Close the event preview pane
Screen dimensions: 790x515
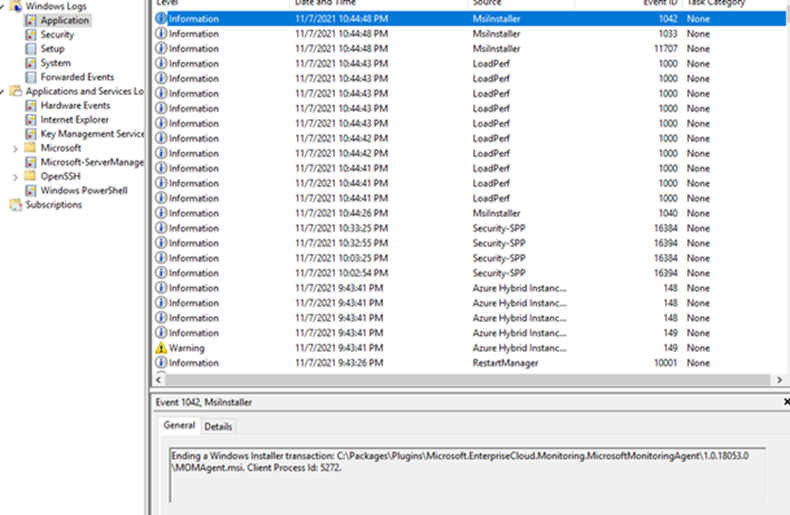[x=786, y=401]
